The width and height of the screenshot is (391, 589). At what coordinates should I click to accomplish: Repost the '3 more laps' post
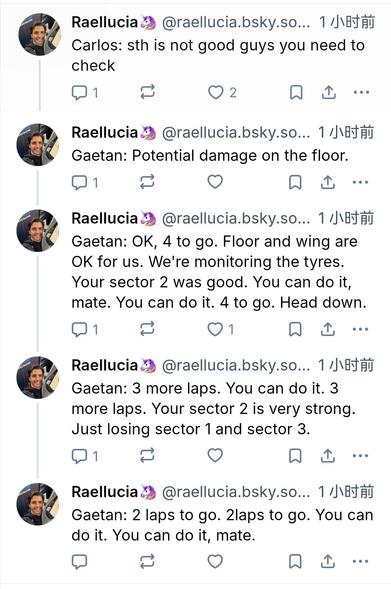(147, 456)
